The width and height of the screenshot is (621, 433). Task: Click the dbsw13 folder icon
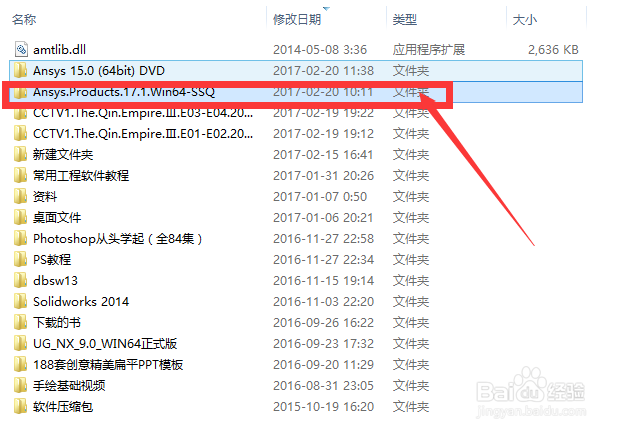[x=20, y=280]
